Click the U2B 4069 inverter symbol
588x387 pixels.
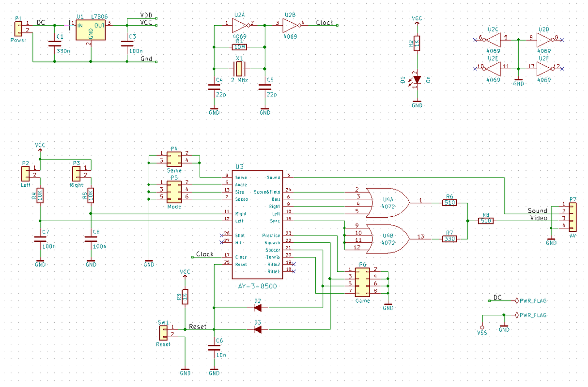[292, 25]
